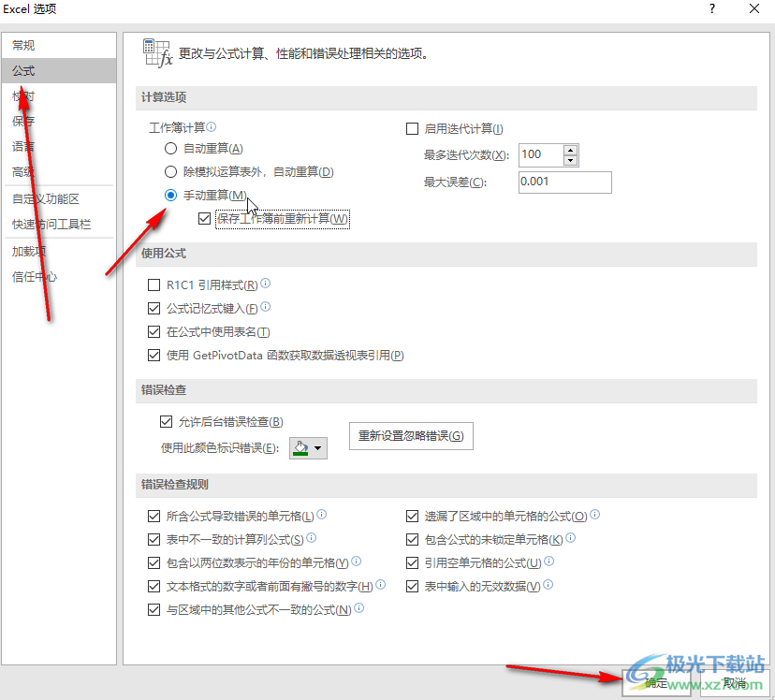Image resolution: width=775 pixels, height=700 pixels.
Task: Click info icon next to 公式记忆式键入
Action: point(266,307)
